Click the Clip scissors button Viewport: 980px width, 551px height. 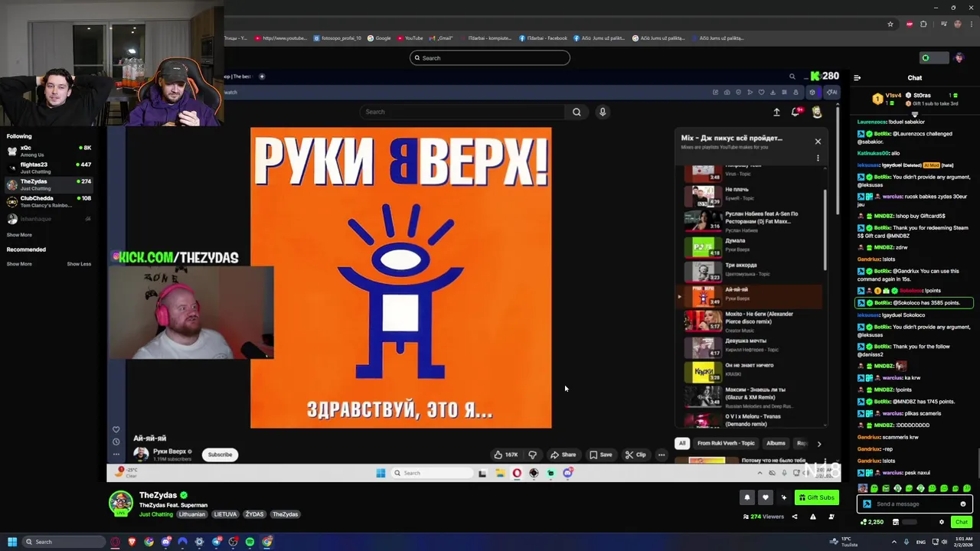635,455
